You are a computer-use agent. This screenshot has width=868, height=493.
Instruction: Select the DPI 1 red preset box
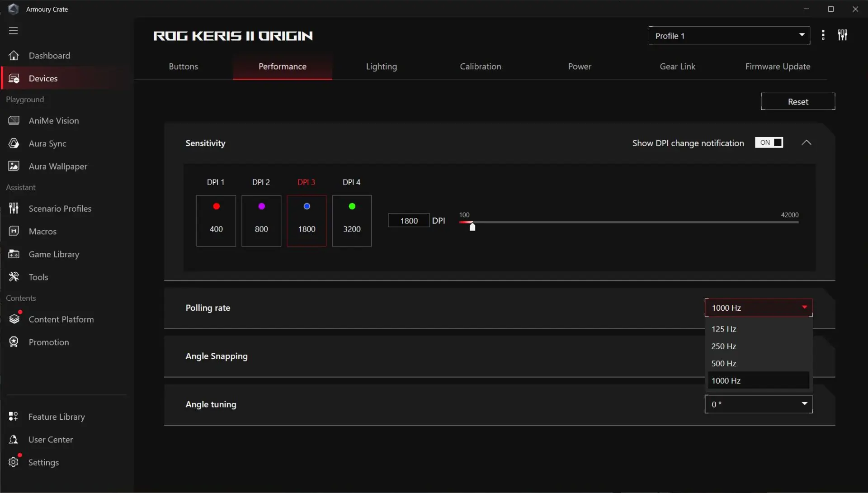216,221
